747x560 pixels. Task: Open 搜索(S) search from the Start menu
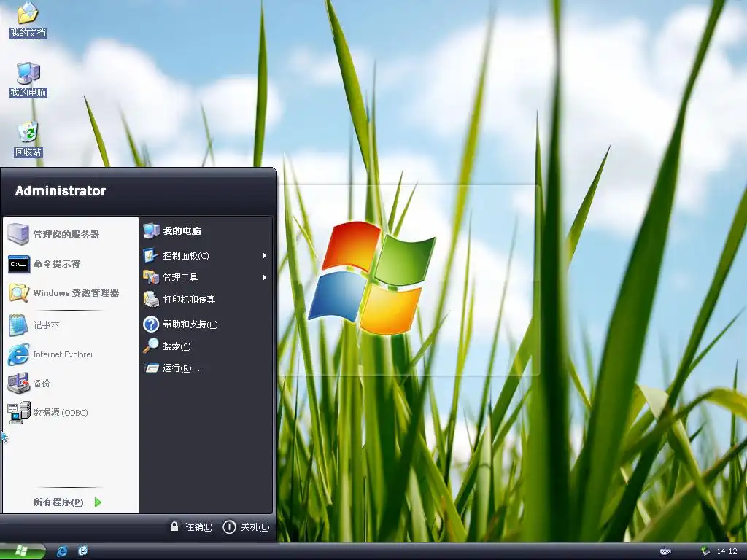click(206, 346)
